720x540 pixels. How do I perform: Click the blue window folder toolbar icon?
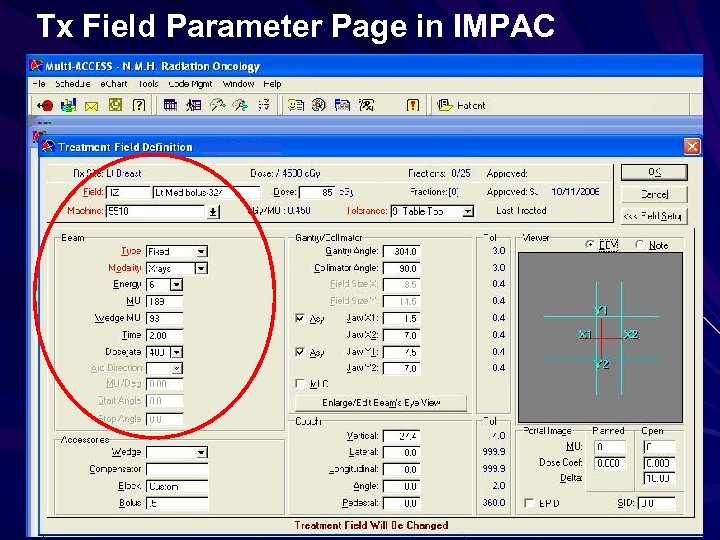pyautogui.click(x=342, y=105)
